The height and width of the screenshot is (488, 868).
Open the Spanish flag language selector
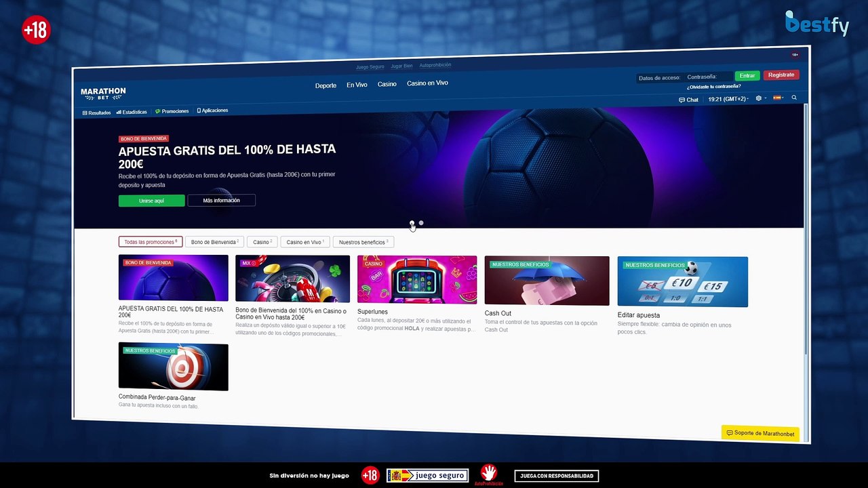(x=777, y=98)
